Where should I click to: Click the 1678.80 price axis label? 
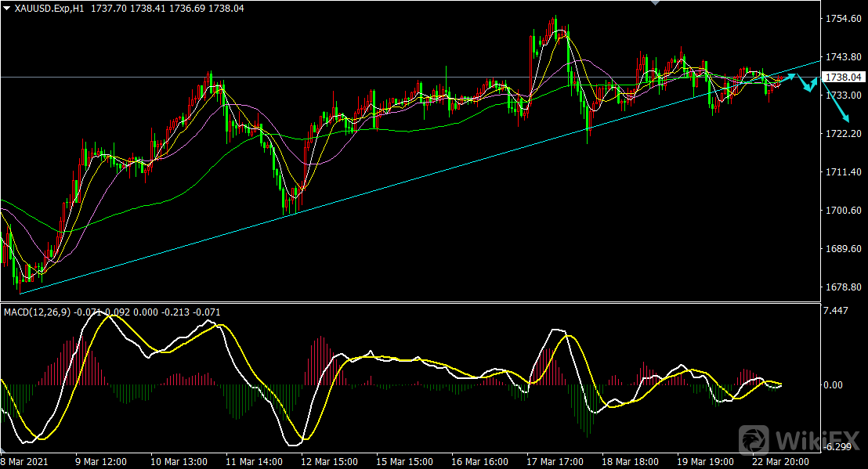tap(843, 287)
